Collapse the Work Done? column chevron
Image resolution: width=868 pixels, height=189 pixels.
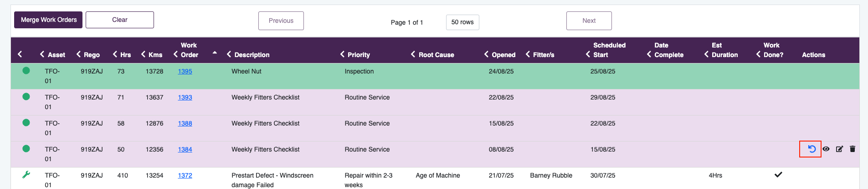point(758,54)
